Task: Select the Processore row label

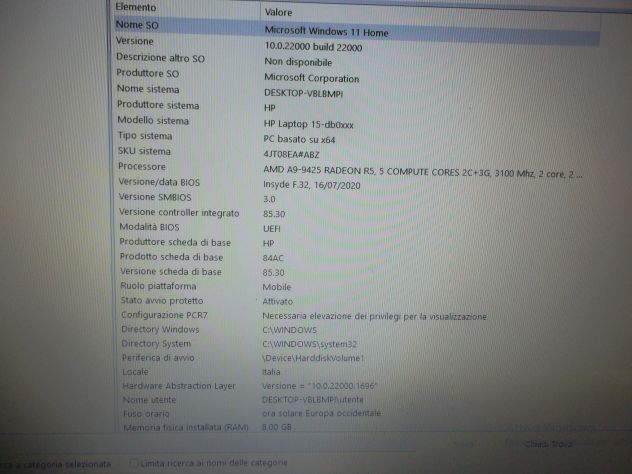Action: (142, 166)
